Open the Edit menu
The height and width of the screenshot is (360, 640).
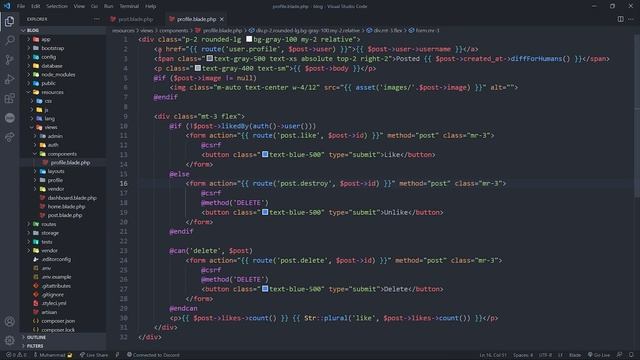click(x=36, y=6)
